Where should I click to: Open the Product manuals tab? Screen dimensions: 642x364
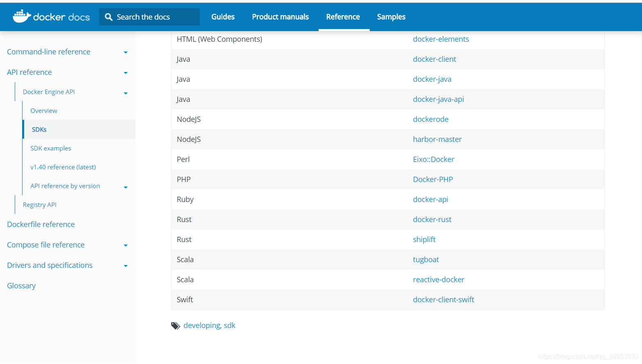pyautogui.click(x=280, y=17)
